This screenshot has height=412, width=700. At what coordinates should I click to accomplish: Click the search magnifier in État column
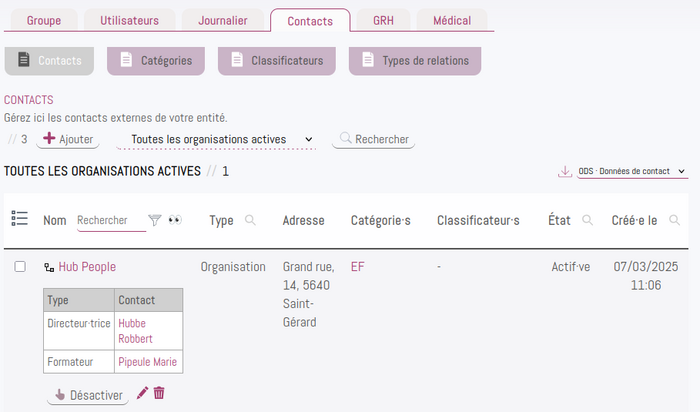tap(588, 220)
